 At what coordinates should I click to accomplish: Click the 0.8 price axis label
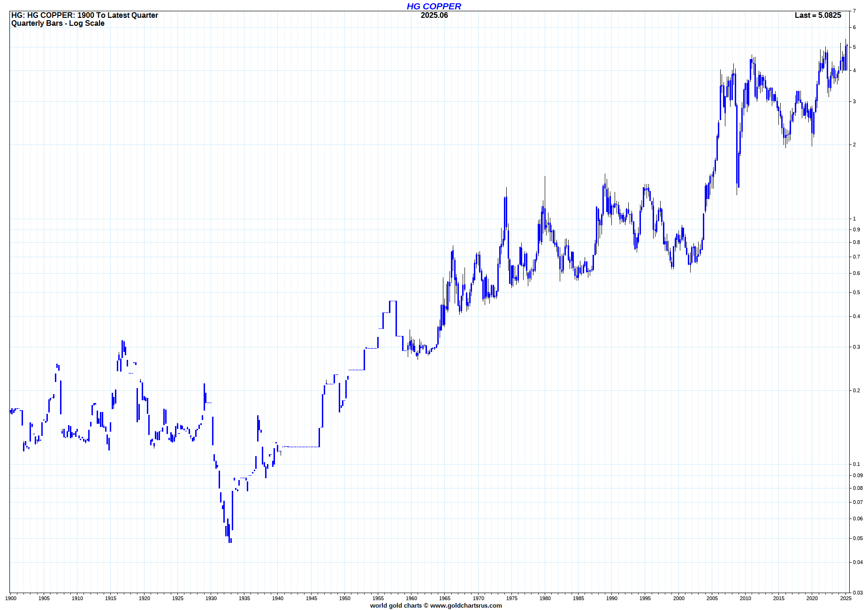(x=856, y=242)
